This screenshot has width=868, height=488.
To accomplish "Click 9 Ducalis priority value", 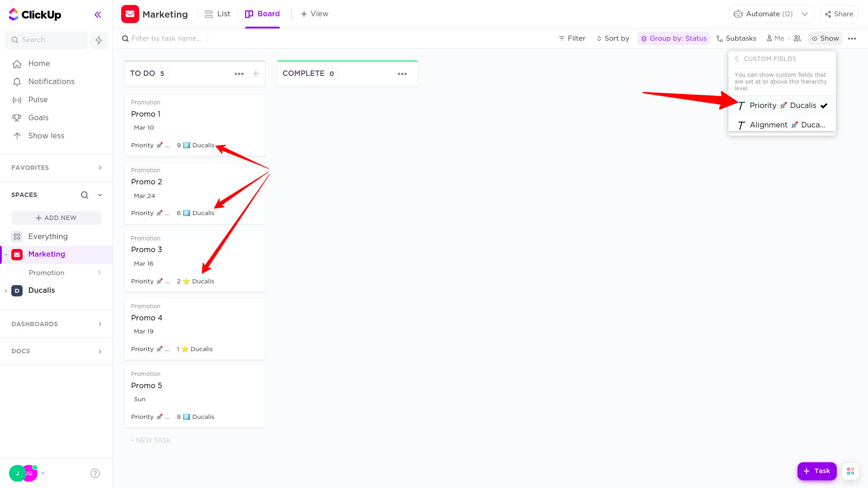I will pyautogui.click(x=196, y=145).
